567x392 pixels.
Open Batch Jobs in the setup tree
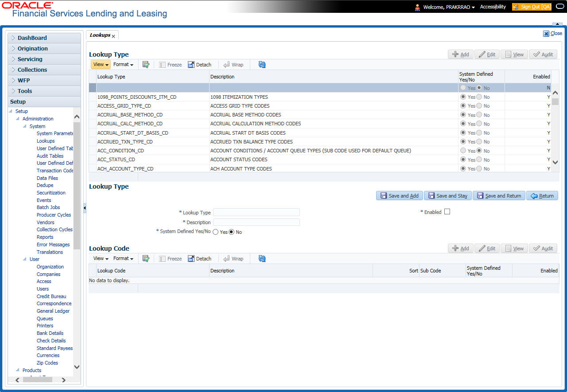click(x=48, y=207)
